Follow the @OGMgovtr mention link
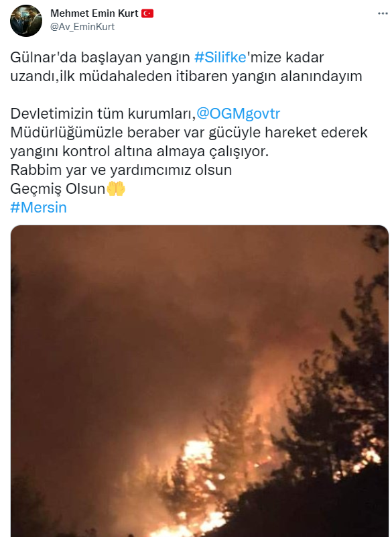This screenshot has height=537, width=392. coord(239,114)
